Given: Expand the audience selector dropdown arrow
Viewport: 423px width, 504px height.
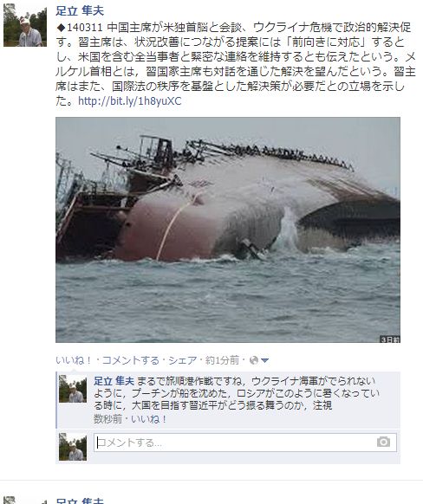Looking at the screenshot, I should 264,360.
